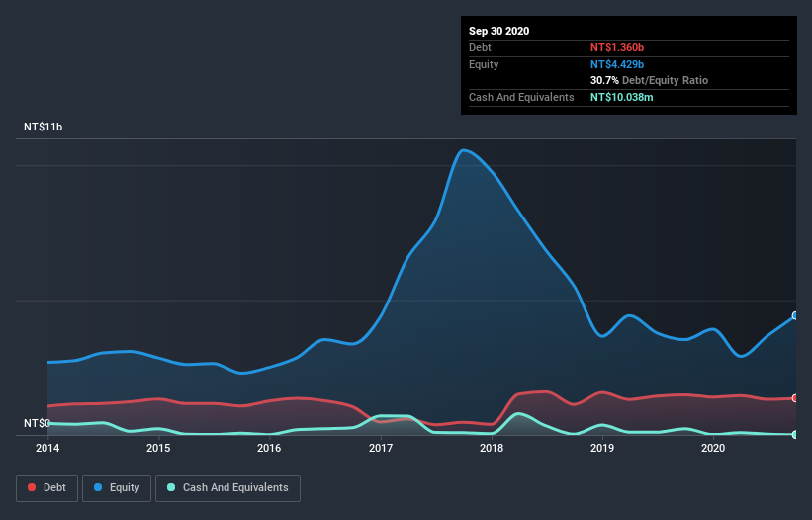Click the 30.7% Debt/Equity Ratio text
812x520 pixels.
coord(649,80)
